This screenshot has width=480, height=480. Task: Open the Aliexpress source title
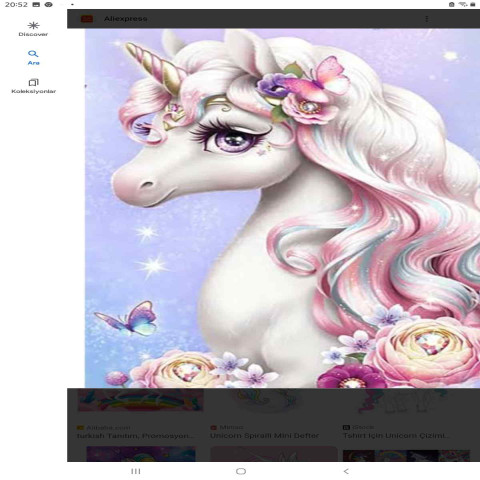pos(125,19)
